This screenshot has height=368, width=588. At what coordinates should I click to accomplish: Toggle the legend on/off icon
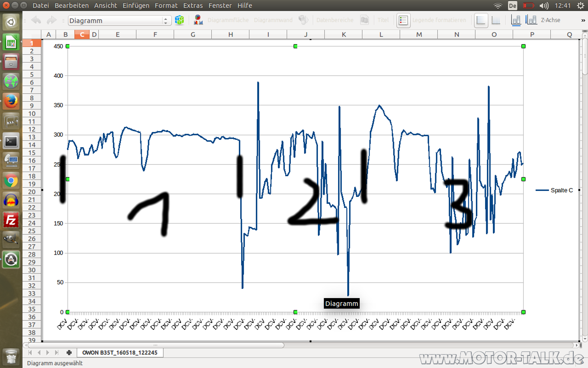403,20
